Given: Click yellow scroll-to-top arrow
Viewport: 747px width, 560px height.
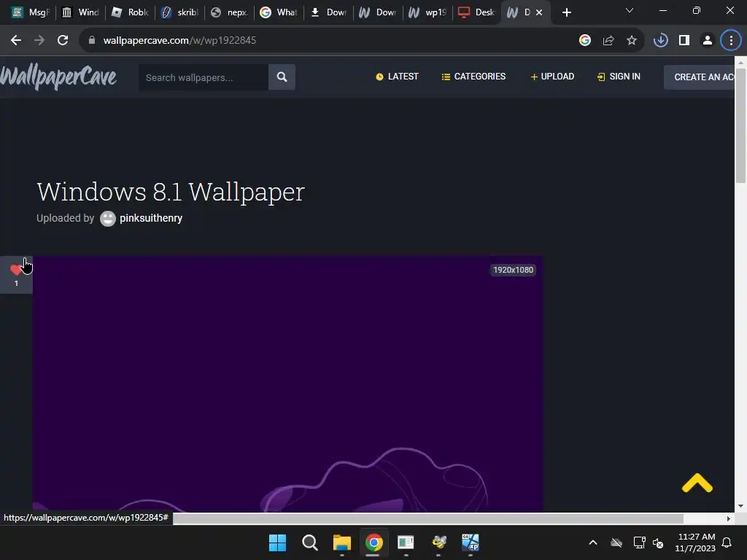Looking at the screenshot, I should click(697, 483).
